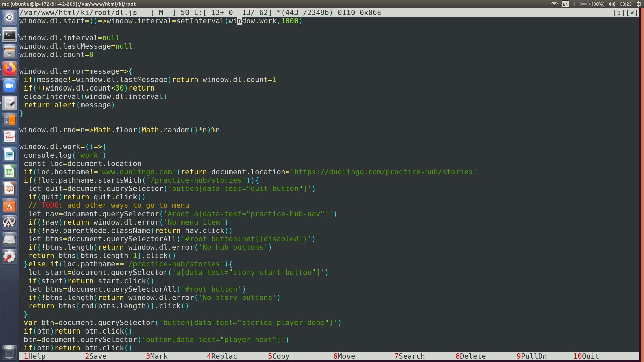This screenshot has height=362, width=644.
Task: Click 4Replac in the function bar
Action: pos(222,356)
